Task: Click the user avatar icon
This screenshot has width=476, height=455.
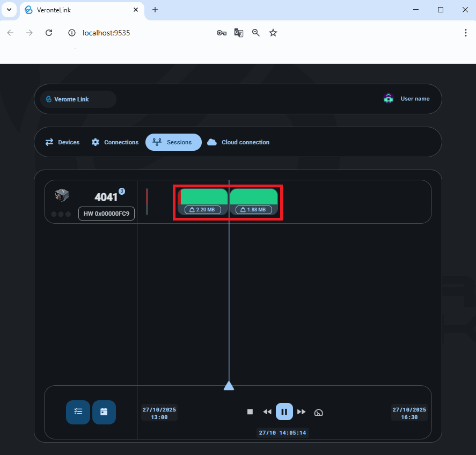Action: tap(389, 99)
